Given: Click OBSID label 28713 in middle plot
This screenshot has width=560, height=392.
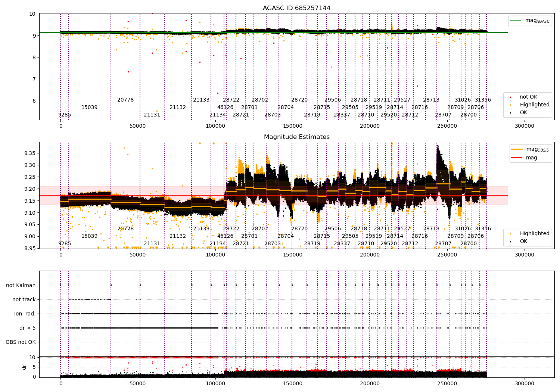Looking at the screenshot, I should click(431, 229).
